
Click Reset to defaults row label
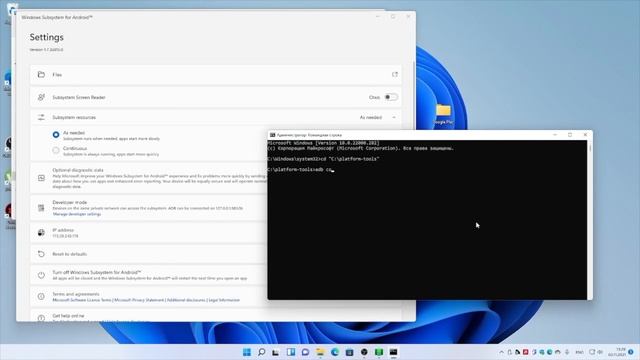coord(69,254)
